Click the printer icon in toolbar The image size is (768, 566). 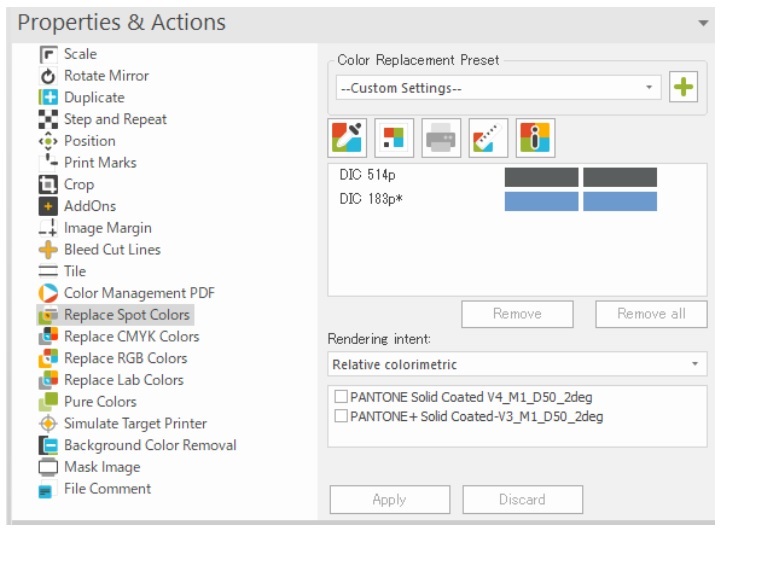pyautogui.click(x=441, y=138)
